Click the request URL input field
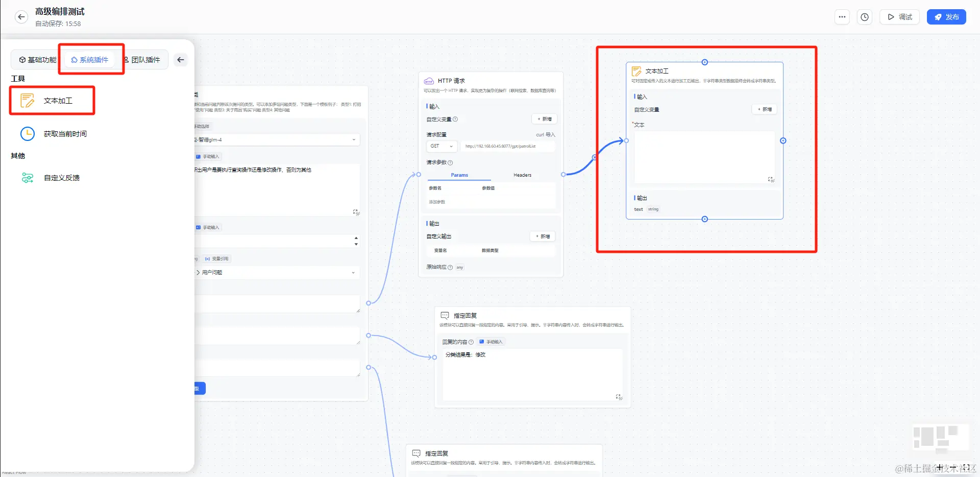 pos(507,146)
